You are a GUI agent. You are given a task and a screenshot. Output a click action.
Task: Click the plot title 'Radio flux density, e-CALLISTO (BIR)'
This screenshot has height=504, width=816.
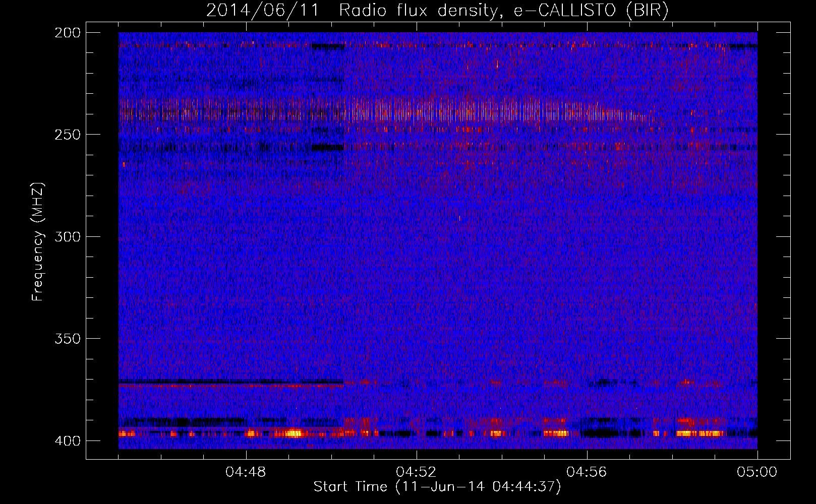503,11
